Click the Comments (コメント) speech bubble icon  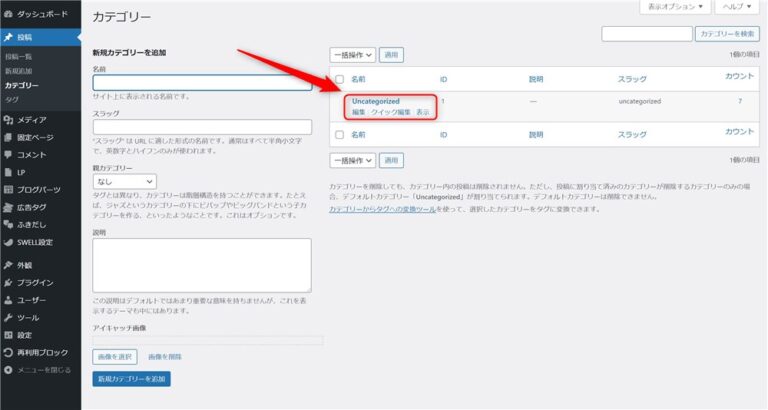pyautogui.click(x=9, y=154)
